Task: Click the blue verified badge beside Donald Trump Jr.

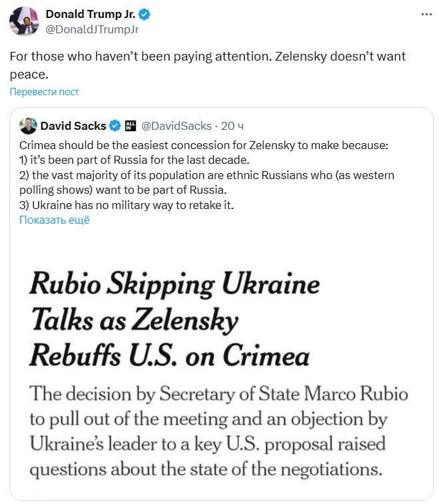Action: (x=145, y=15)
